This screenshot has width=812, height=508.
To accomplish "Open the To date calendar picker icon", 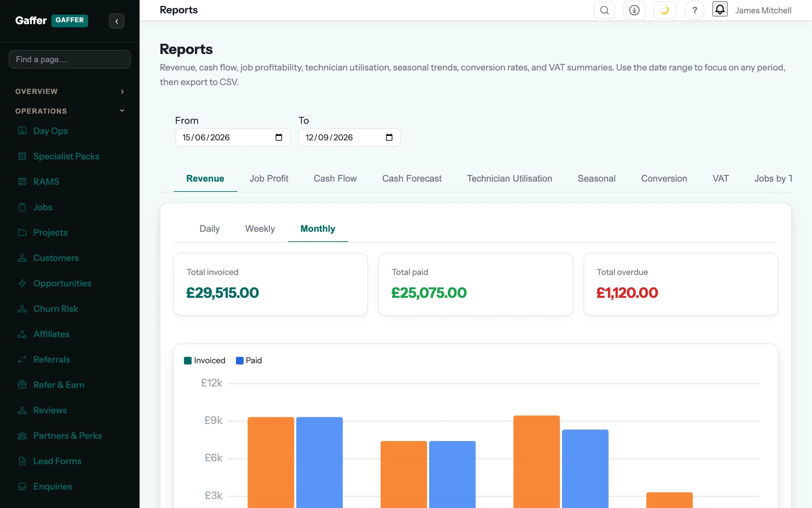I will pos(389,137).
